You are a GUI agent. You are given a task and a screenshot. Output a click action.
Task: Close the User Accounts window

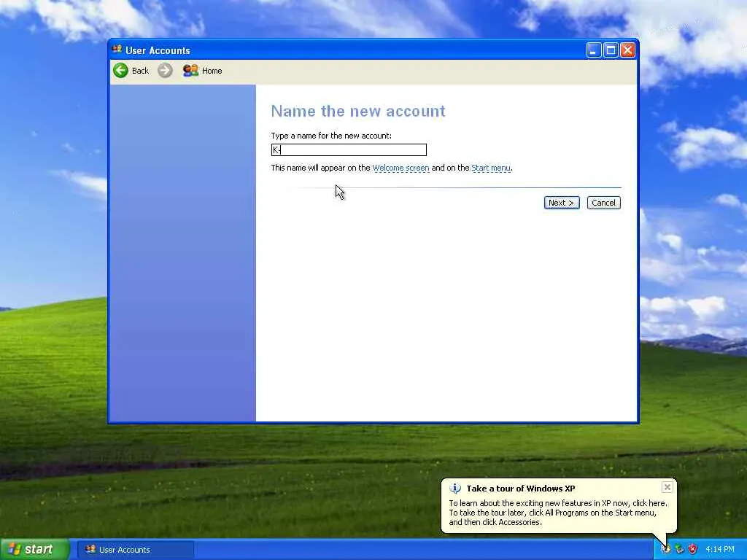pyautogui.click(x=628, y=50)
